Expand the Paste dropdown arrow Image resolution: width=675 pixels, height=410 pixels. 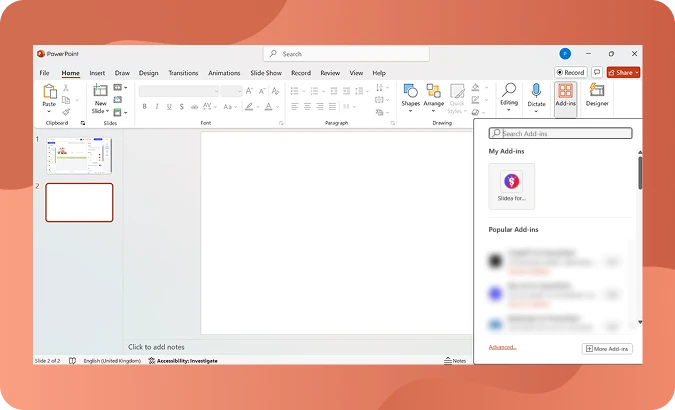pyautogui.click(x=49, y=112)
